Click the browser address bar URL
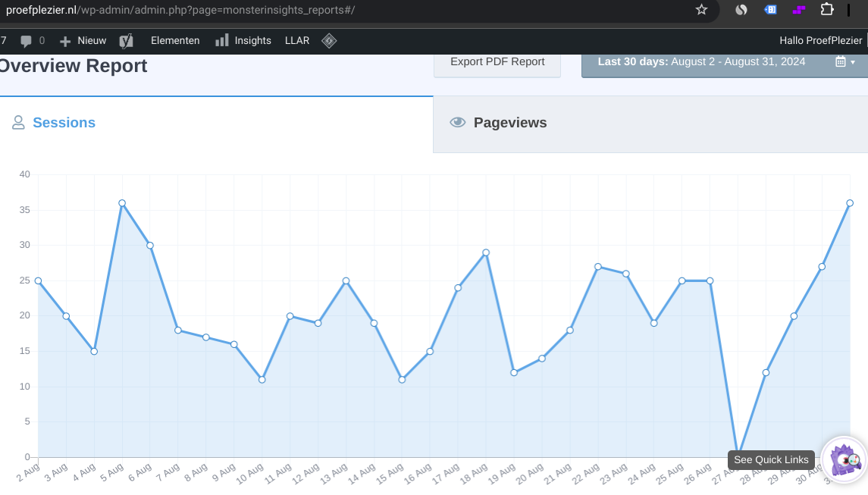This screenshot has width=868, height=495. tap(180, 10)
